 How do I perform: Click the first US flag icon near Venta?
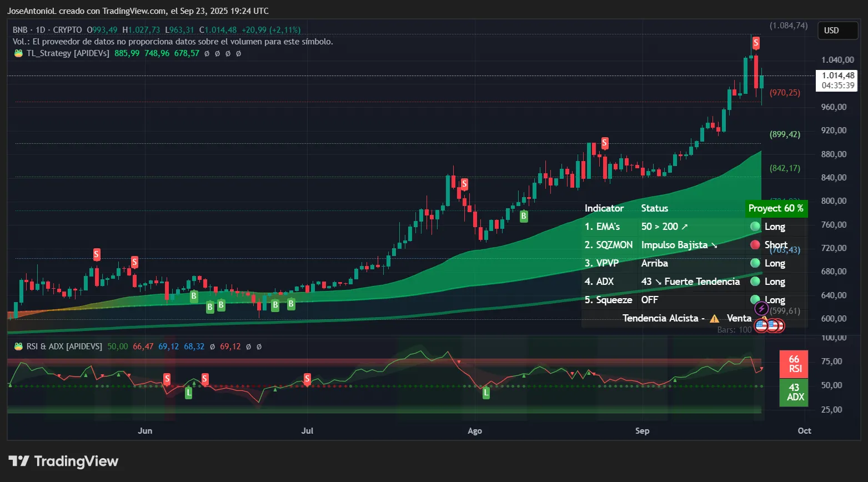click(x=760, y=327)
